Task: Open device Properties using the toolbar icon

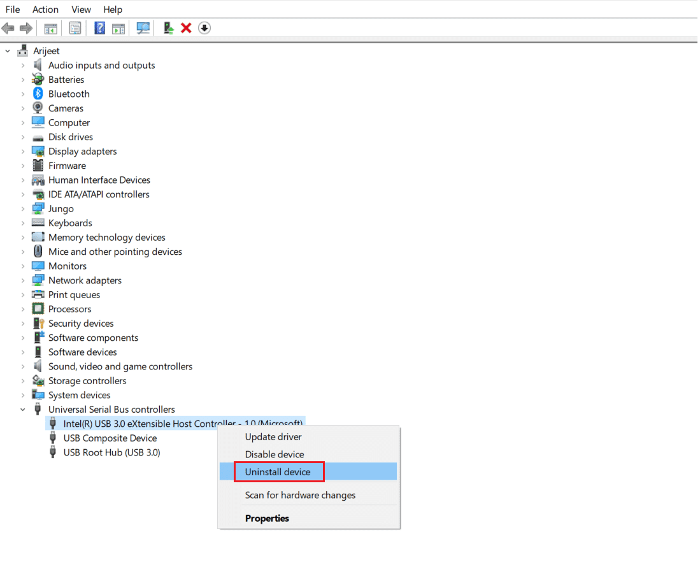Action: (x=75, y=27)
